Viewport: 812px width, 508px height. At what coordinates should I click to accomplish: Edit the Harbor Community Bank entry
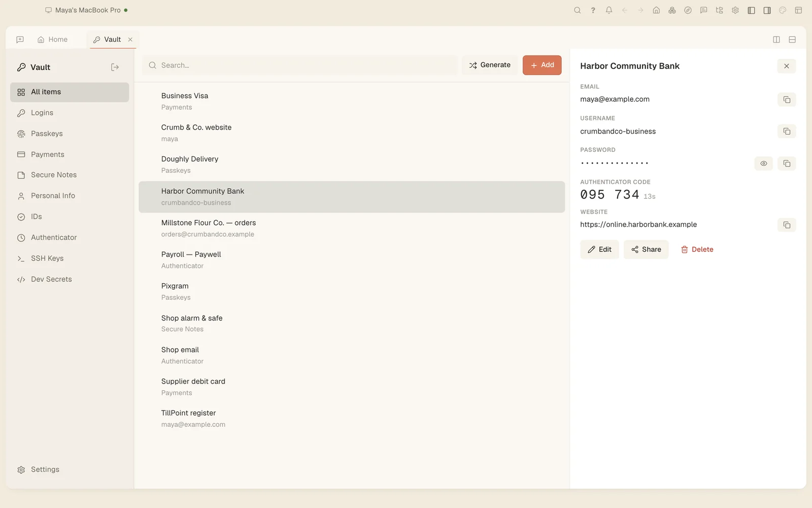click(x=599, y=249)
